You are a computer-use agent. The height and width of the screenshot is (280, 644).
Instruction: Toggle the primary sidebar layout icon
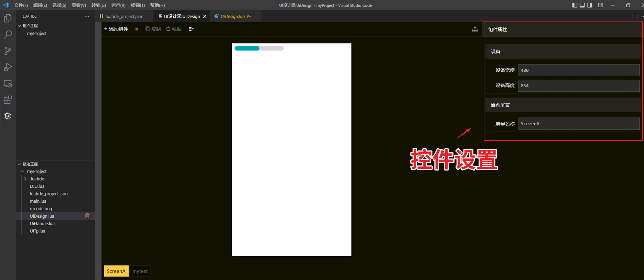pyautogui.click(x=575, y=5)
